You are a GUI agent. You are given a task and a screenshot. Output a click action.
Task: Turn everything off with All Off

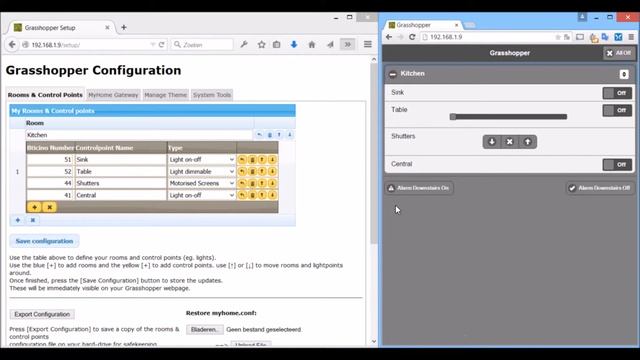click(619, 53)
